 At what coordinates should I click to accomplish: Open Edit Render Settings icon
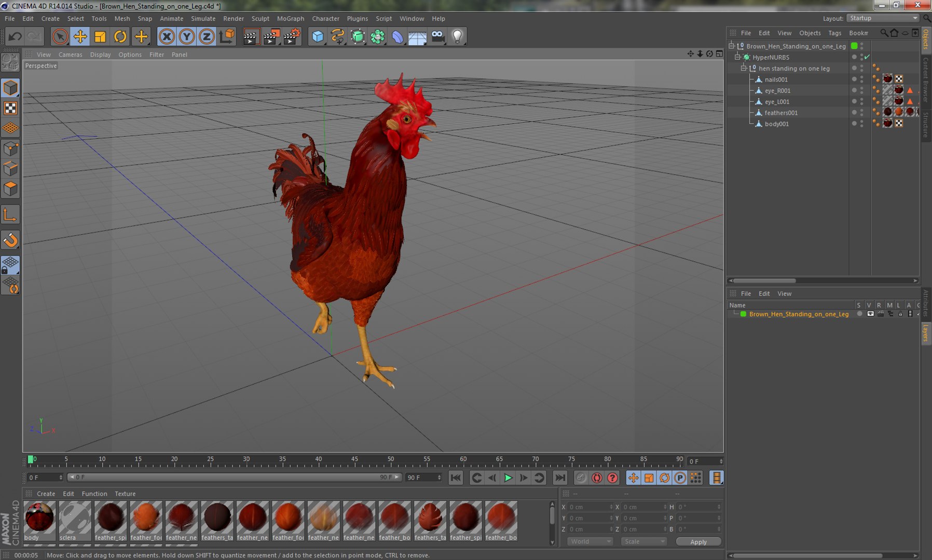[x=292, y=36]
